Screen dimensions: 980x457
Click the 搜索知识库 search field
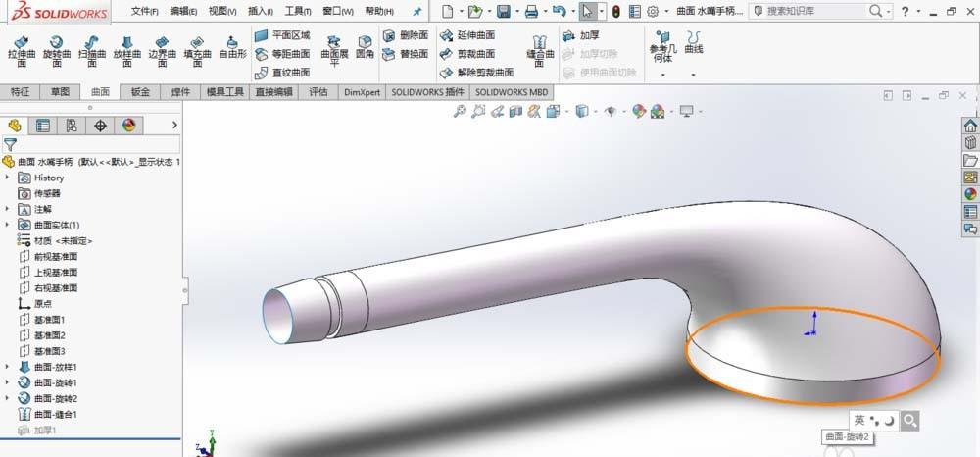[x=816, y=11]
